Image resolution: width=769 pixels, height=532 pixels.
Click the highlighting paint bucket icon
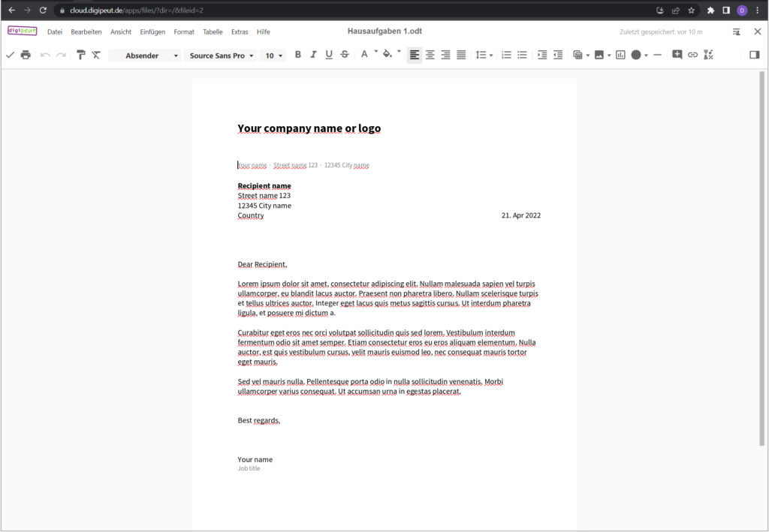[387, 54]
